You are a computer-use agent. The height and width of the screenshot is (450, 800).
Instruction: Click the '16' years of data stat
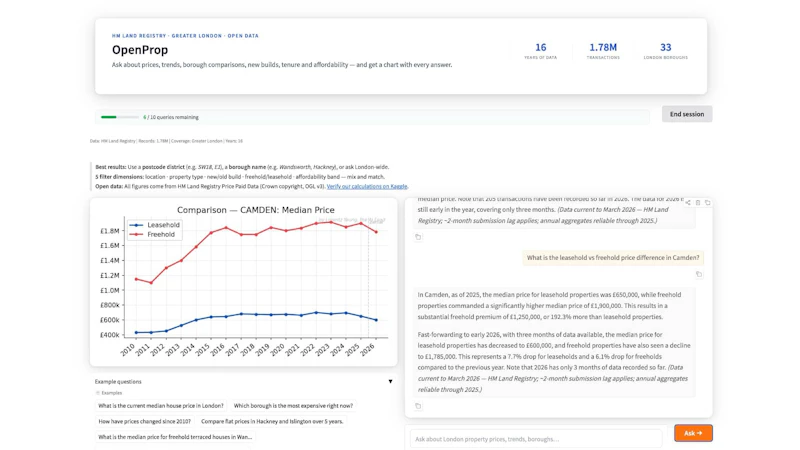tap(540, 47)
